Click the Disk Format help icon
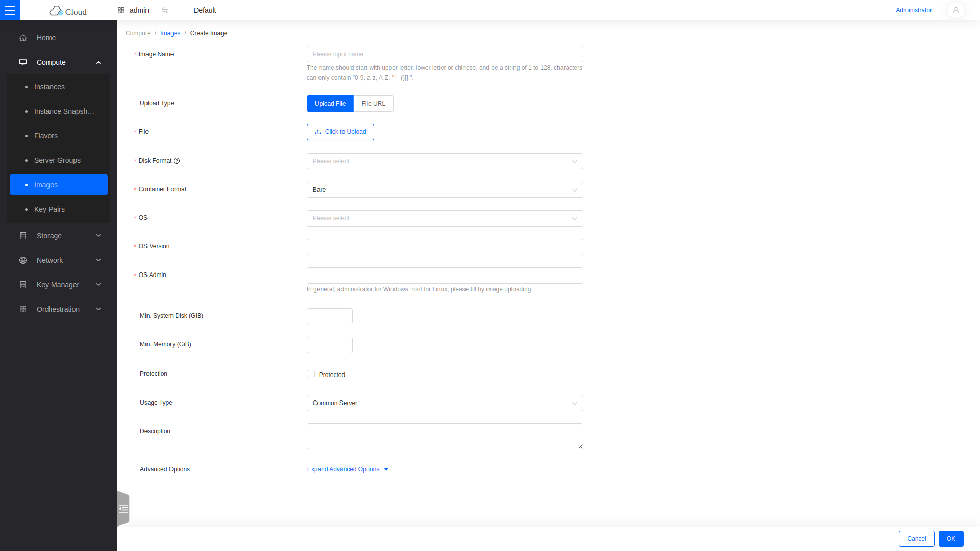The image size is (980, 551). click(x=177, y=161)
